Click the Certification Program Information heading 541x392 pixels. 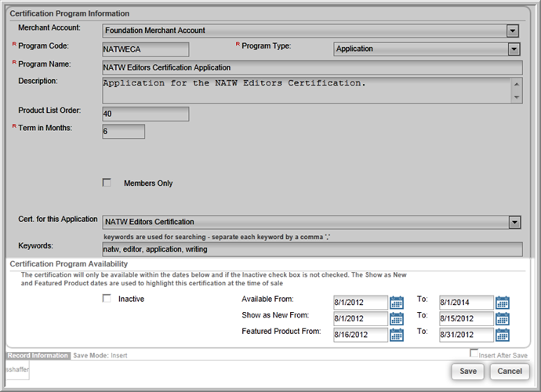click(69, 13)
